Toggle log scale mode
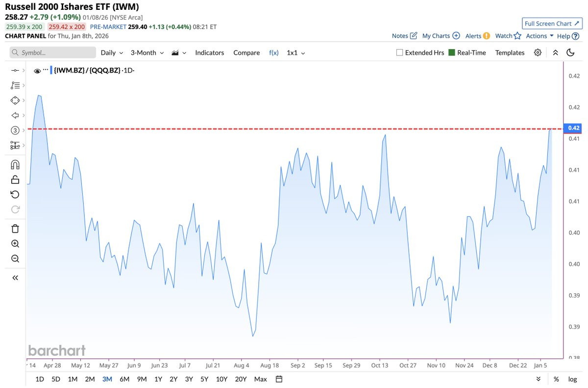 572,379
